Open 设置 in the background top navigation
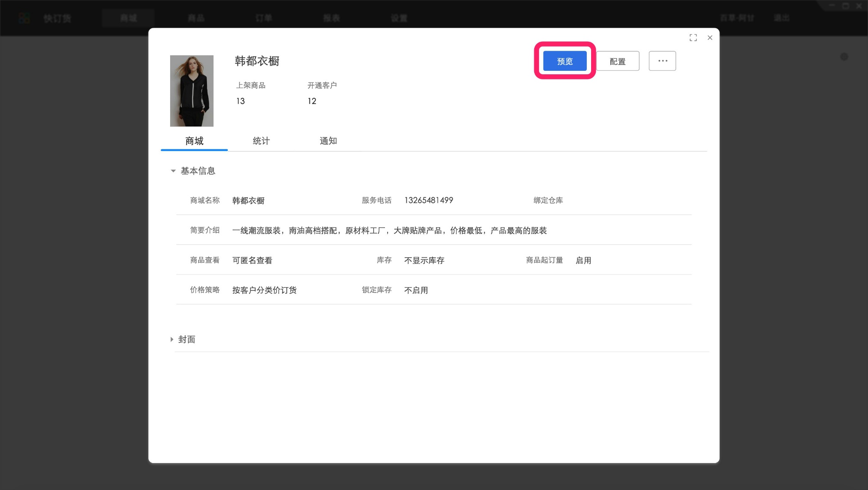 (x=399, y=18)
